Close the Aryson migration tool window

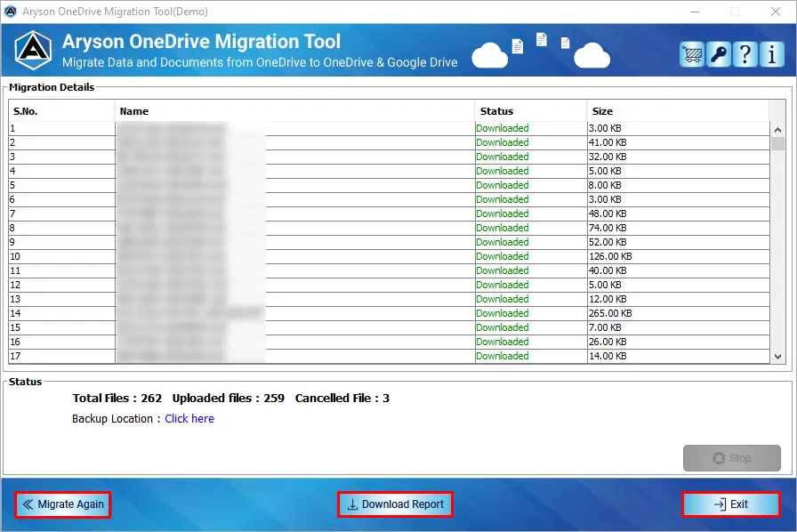[775, 12]
